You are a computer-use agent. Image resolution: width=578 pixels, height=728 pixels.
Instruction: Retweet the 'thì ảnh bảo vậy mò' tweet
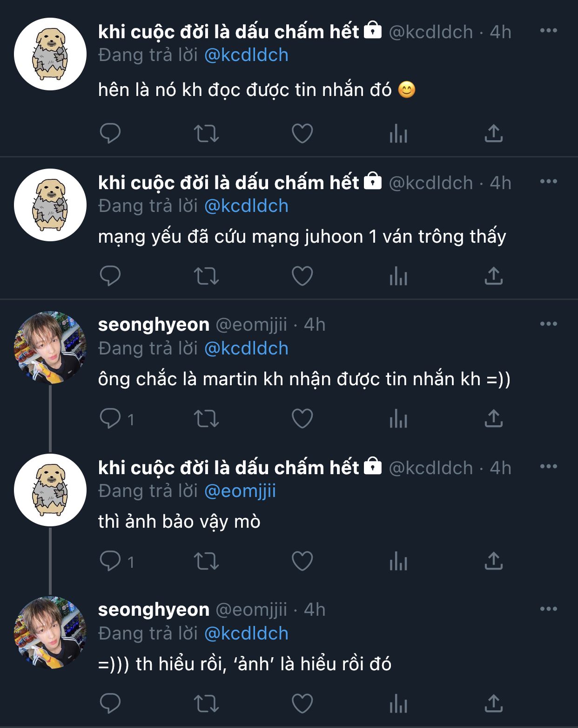click(x=206, y=561)
